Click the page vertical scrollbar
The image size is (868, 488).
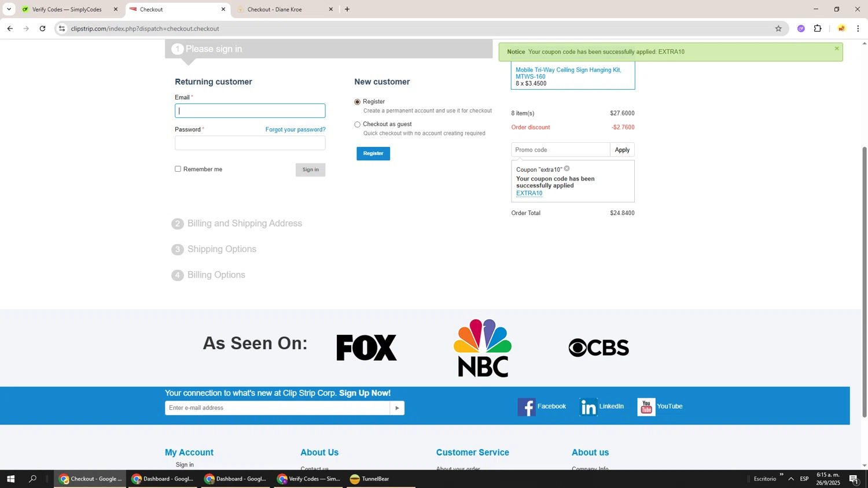(x=865, y=281)
